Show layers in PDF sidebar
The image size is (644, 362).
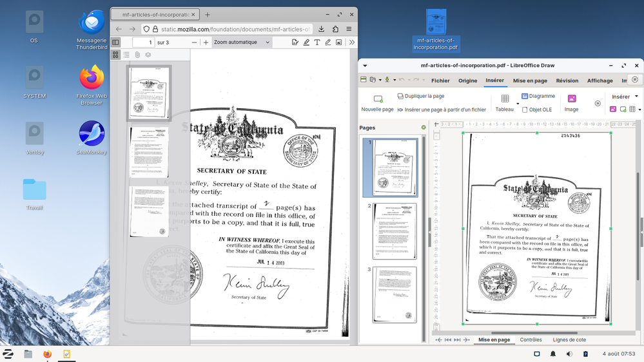click(x=148, y=55)
